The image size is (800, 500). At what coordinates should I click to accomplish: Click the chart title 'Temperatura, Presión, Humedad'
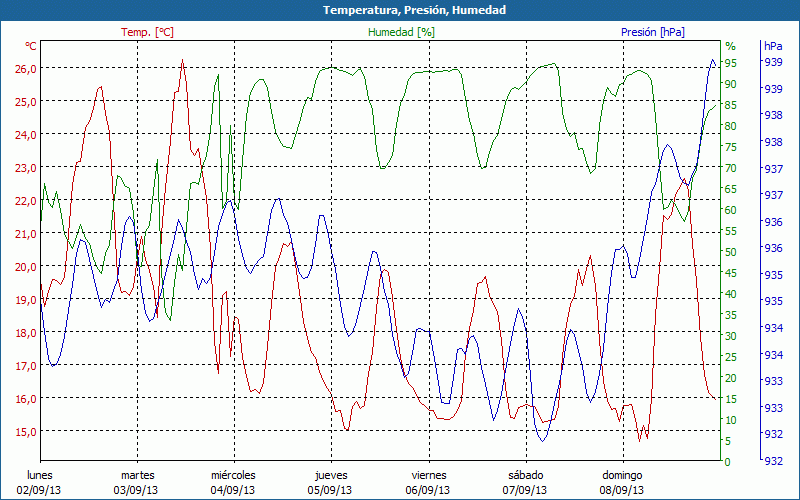[400, 10]
